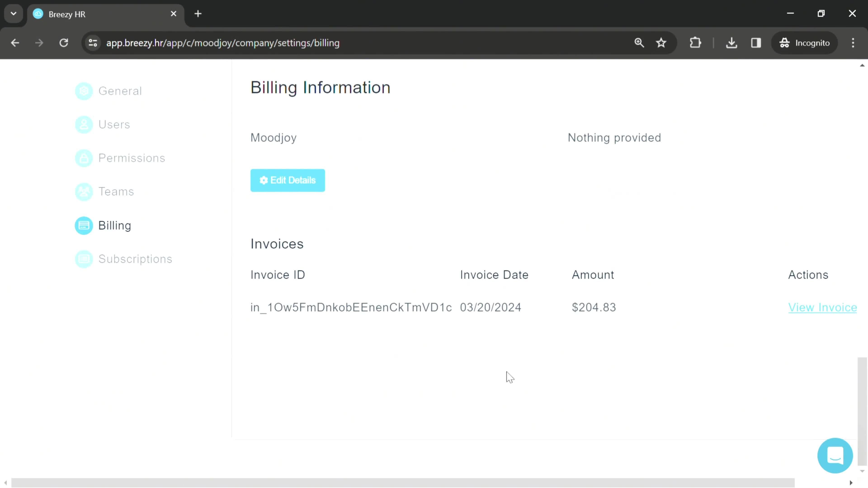Image resolution: width=868 pixels, height=488 pixels.
Task: Click the Teams settings icon
Action: click(84, 192)
